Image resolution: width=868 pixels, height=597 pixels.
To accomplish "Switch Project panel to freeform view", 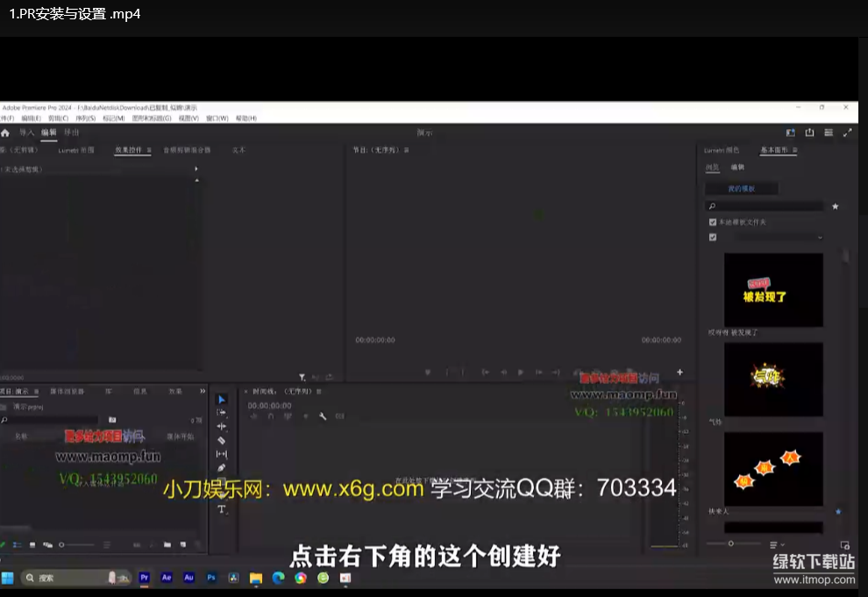I will click(x=47, y=545).
